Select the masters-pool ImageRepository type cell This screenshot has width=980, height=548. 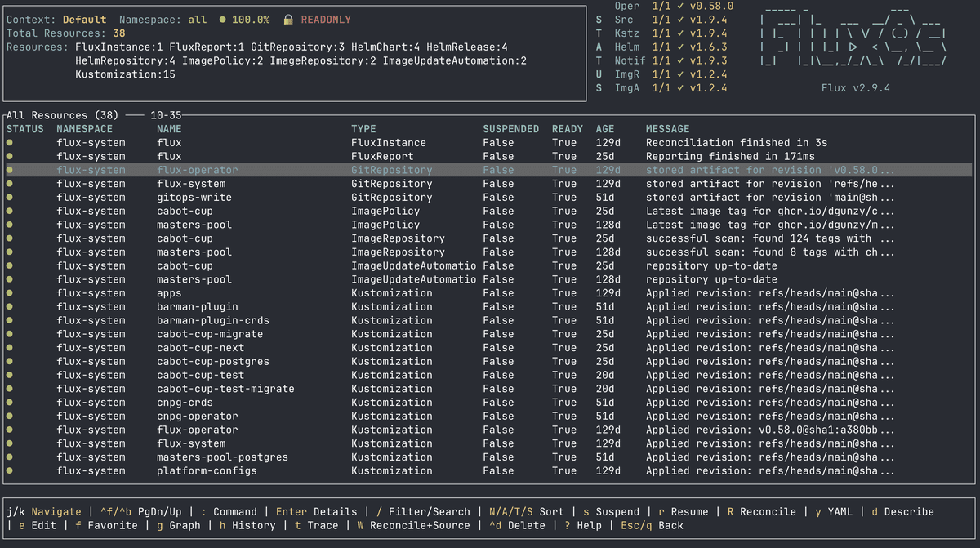pos(399,252)
